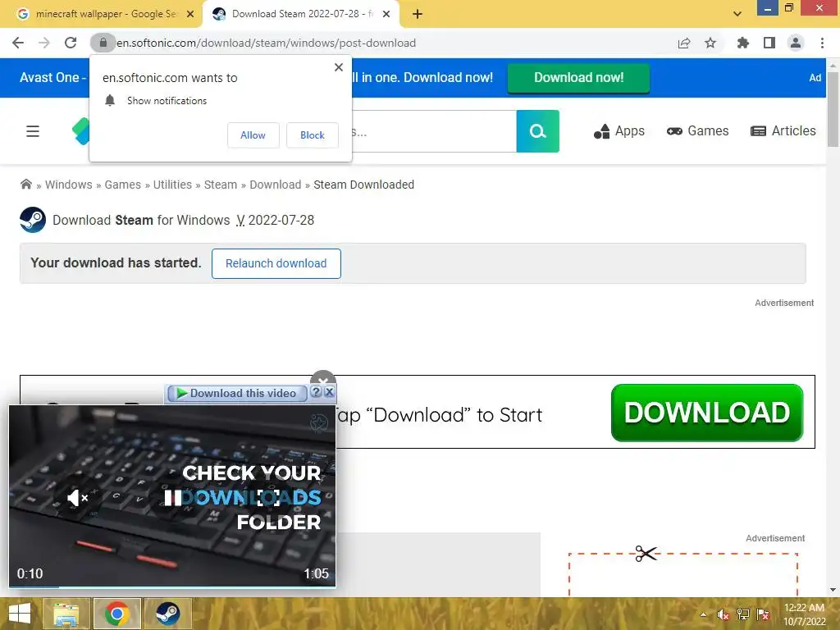This screenshot has height=630, width=840.
Task: Click the Softonic search magnifier button
Action: pos(538,131)
